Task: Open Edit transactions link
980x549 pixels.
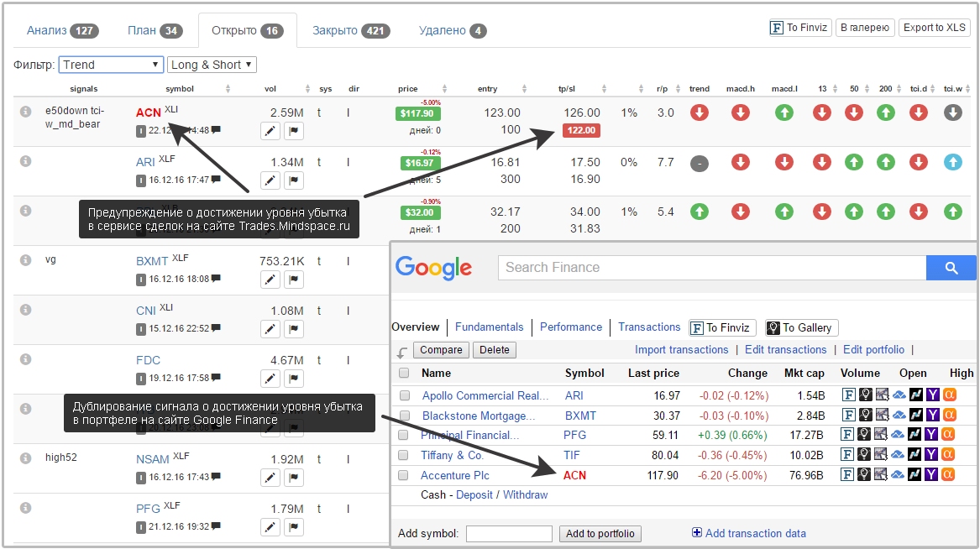Action: coord(786,350)
